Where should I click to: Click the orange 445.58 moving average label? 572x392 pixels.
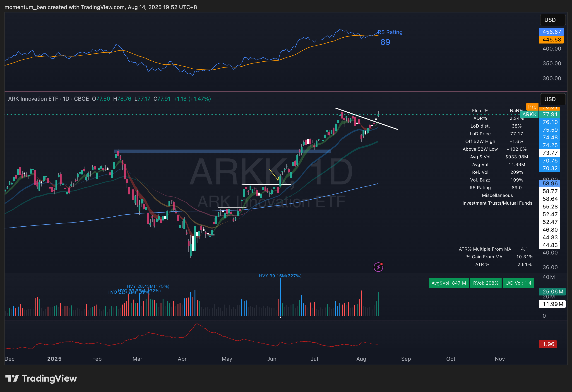tap(551, 40)
